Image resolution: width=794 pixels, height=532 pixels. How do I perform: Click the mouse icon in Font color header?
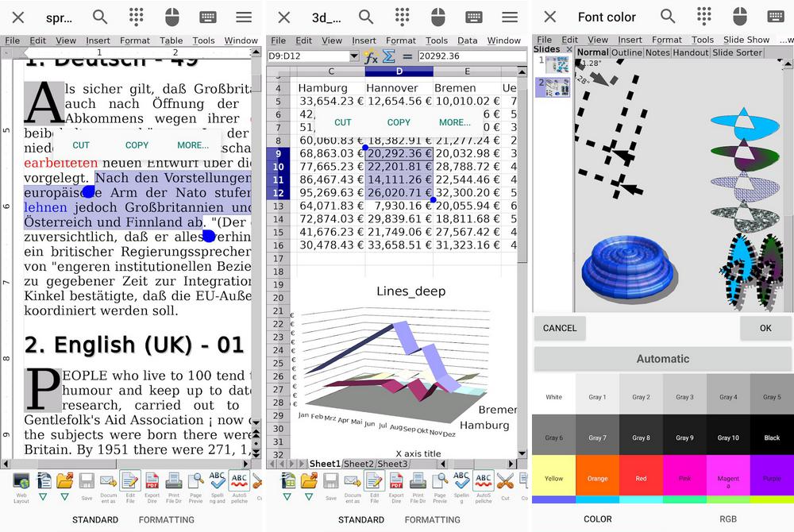pos(740,17)
